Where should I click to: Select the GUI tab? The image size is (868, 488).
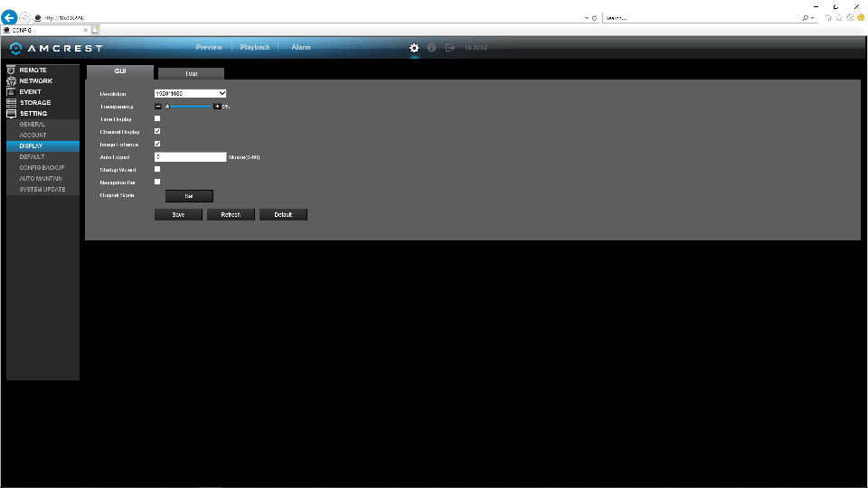point(120,72)
